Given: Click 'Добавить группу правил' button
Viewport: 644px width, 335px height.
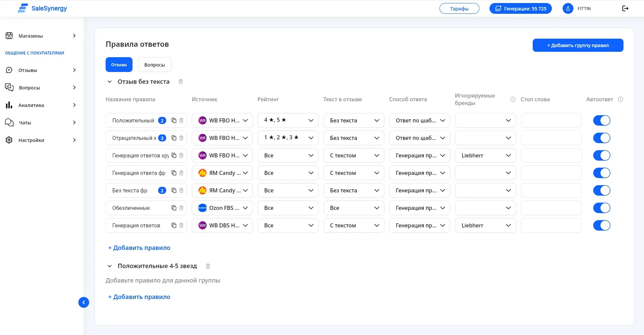Looking at the screenshot, I should tap(578, 45).
